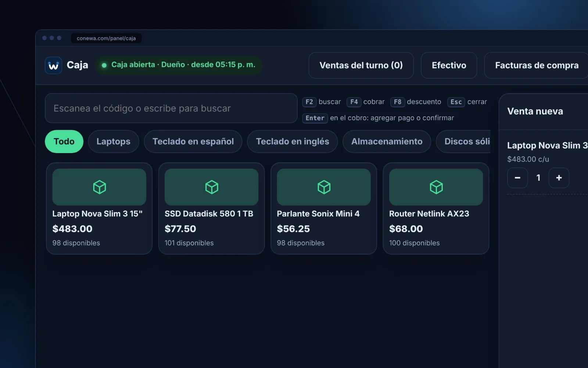
Task: Click the F4 cobrar shortcut hint
Action: tap(366, 102)
